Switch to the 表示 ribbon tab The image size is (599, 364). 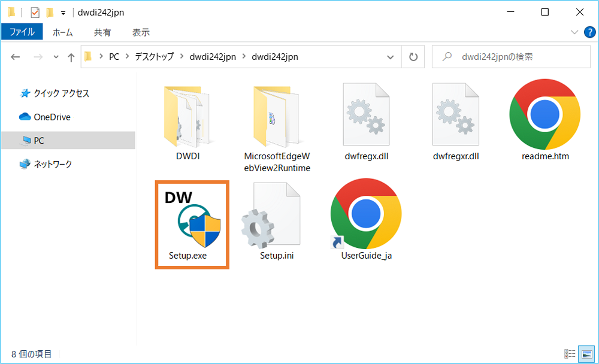pyautogui.click(x=141, y=32)
